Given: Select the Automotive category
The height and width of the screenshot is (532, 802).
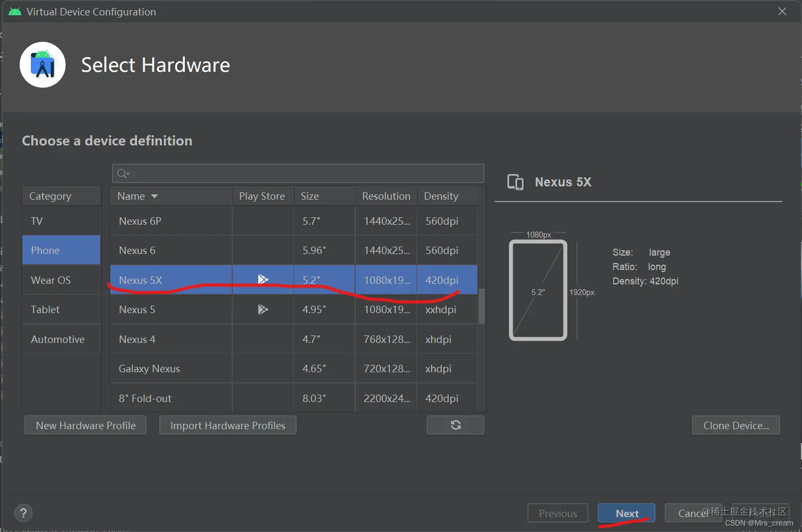Looking at the screenshot, I should pos(61,339).
